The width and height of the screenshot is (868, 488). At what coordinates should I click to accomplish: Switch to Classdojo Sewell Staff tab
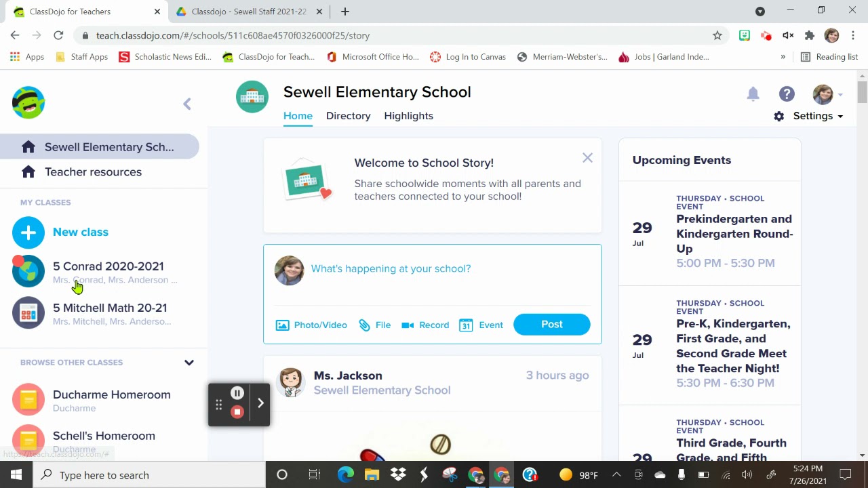tap(248, 12)
